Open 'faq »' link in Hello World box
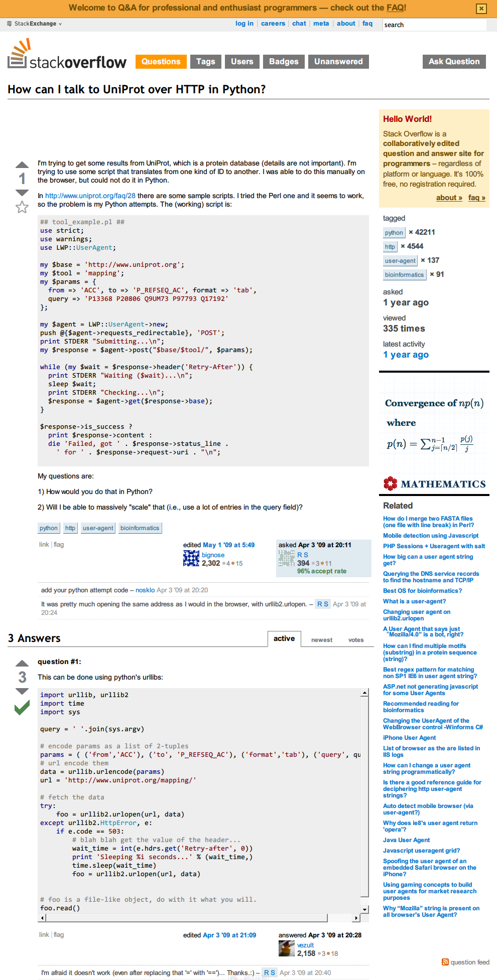 point(477,198)
